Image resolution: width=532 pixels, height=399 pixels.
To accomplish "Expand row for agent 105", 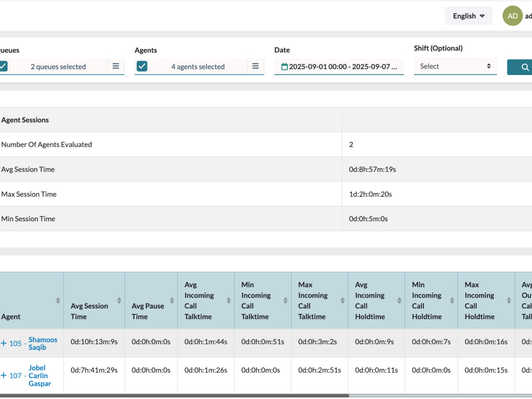I will point(3,343).
